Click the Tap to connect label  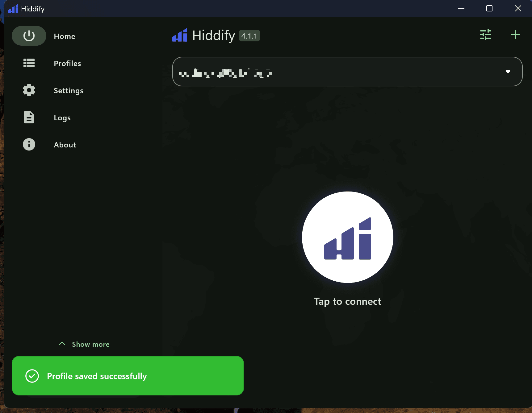(348, 301)
